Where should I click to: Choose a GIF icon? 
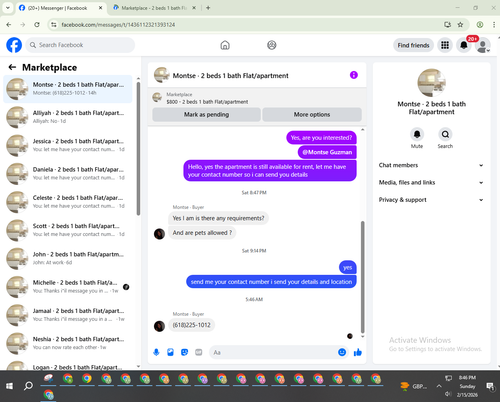click(199, 352)
